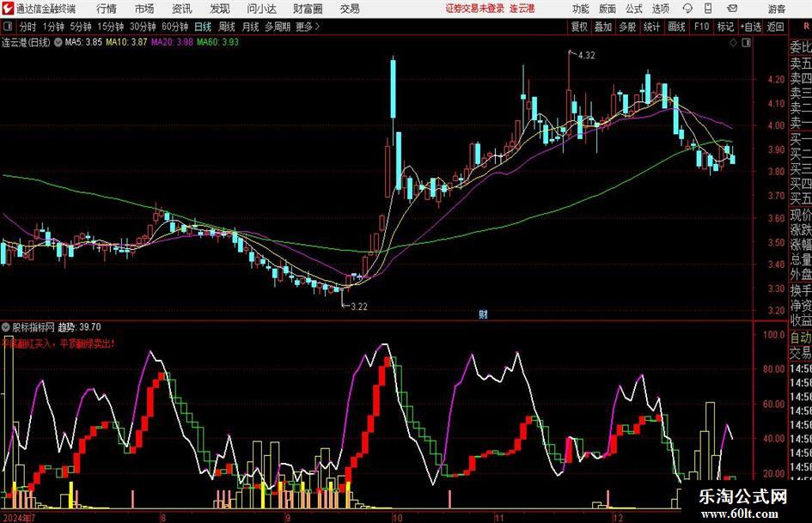The width and height of the screenshot is (812, 523).
Task: Click the 画线 drawing tools button
Action: pos(676,27)
